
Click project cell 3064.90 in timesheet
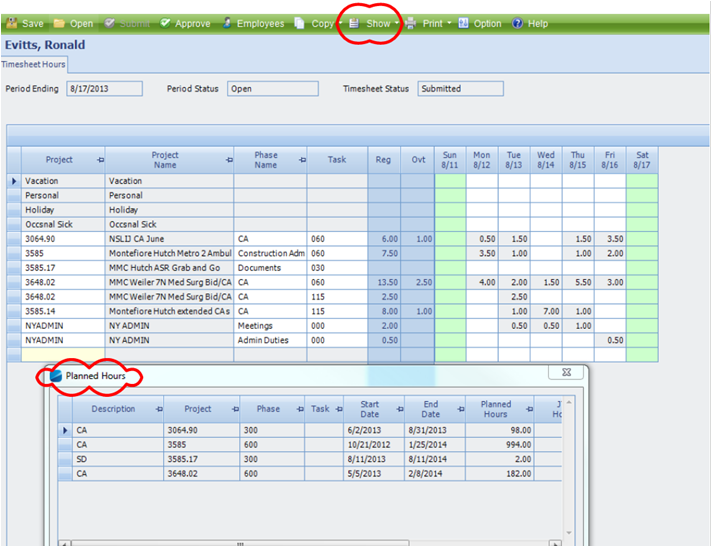point(63,239)
